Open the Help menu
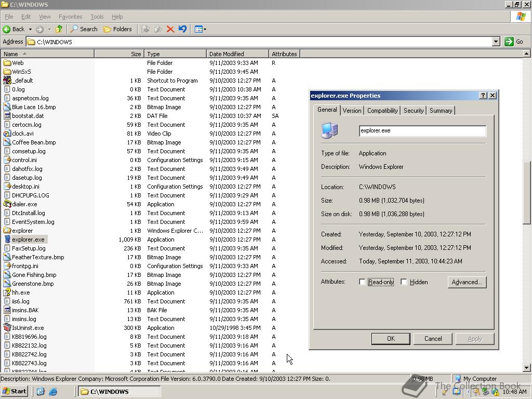Viewport: 532px width, 399px height. pos(117,17)
